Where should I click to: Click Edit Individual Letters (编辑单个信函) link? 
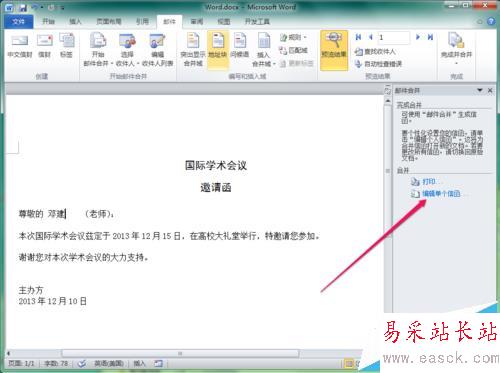pyautogui.click(x=441, y=194)
